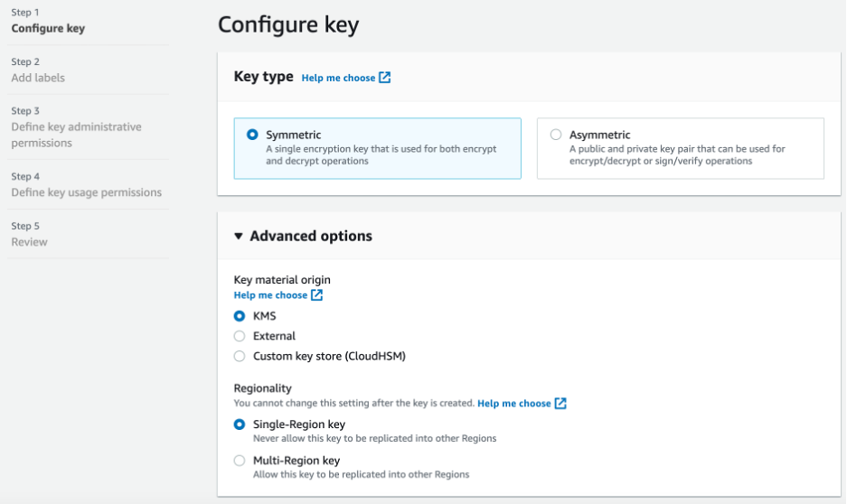Go to Step 2 Add labels
Screen dimensions: 847x504
[38, 78]
